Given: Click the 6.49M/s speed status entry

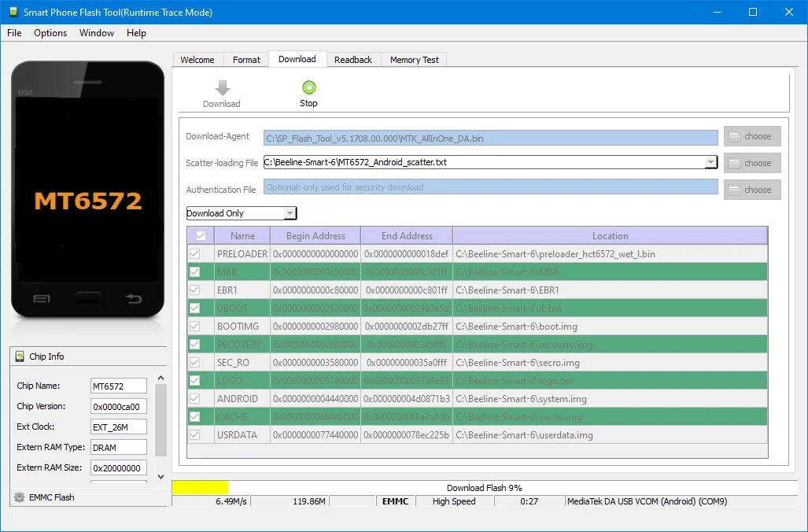Looking at the screenshot, I should click(x=212, y=501).
